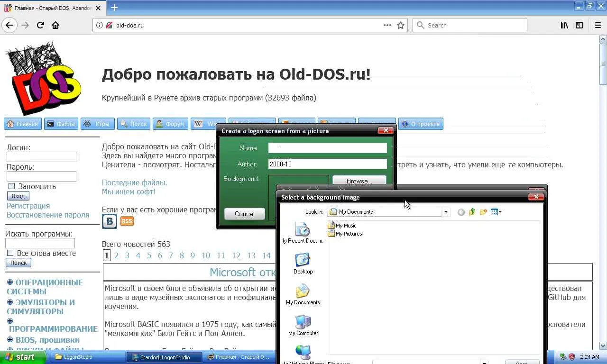Open a new browser tab
The height and width of the screenshot is (364, 607).
click(114, 8)
